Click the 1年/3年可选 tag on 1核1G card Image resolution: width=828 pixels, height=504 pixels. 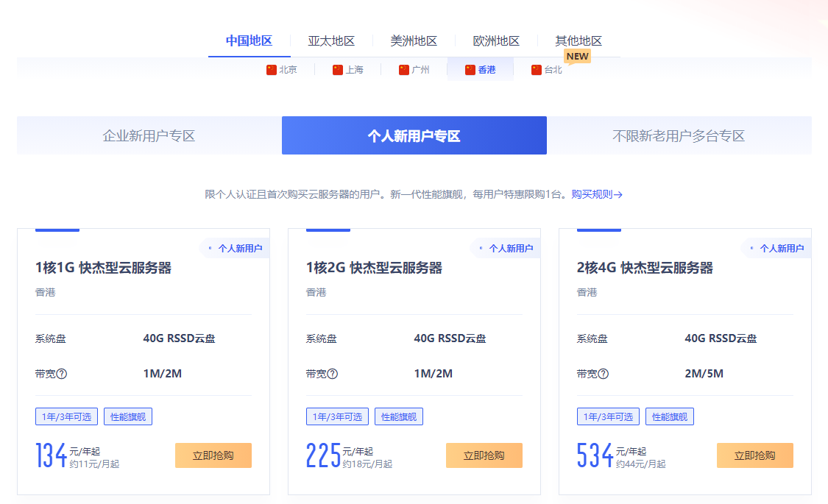[66, 417]
